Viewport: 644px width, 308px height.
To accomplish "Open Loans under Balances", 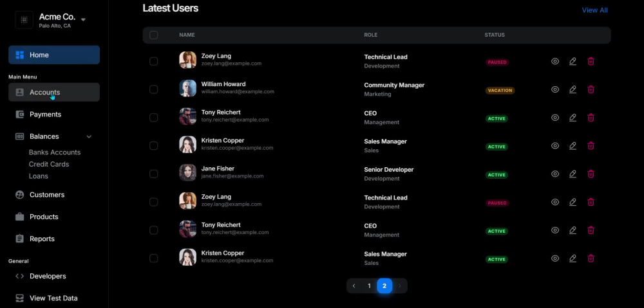I will click(39, 176).
